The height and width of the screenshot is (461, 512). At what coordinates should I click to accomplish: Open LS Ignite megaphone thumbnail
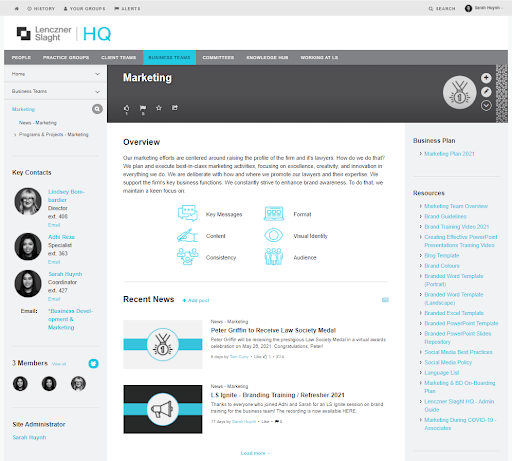163,409
